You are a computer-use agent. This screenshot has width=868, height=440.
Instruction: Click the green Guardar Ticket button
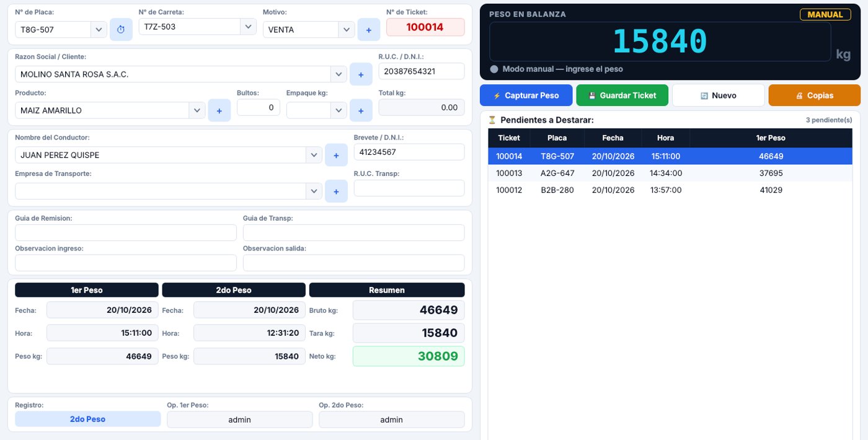622,95
